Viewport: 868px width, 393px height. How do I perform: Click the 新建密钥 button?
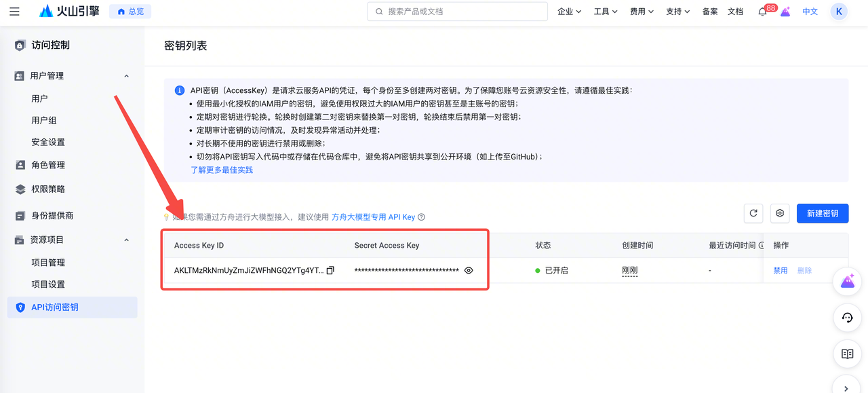pyautogui.click(x=823, y=213)
